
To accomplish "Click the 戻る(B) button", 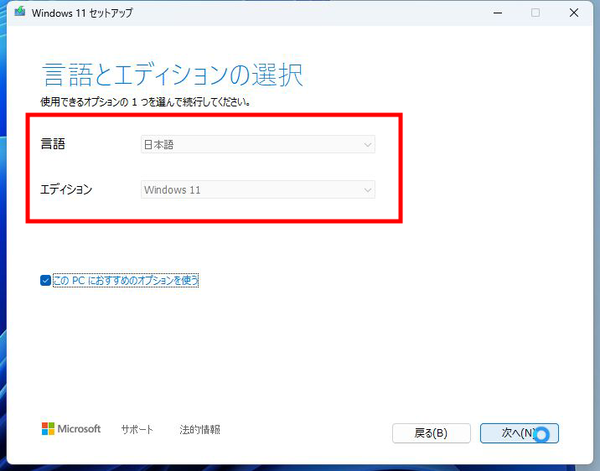I will [431, 433].
